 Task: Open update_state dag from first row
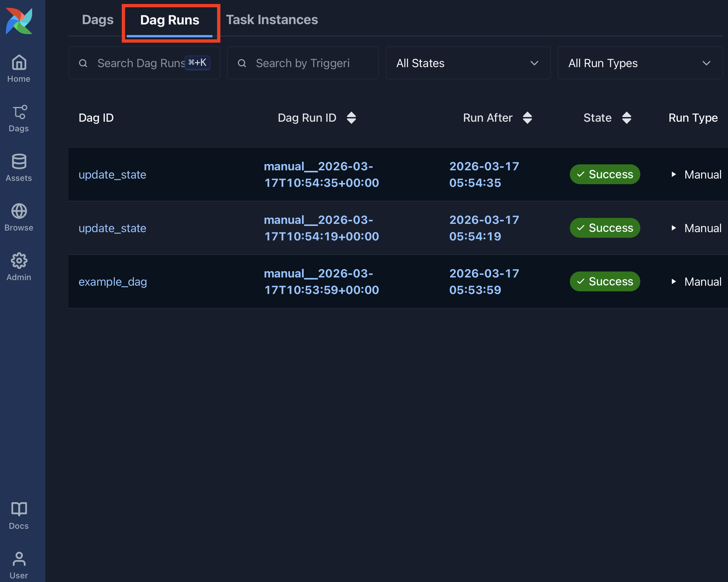113,175
